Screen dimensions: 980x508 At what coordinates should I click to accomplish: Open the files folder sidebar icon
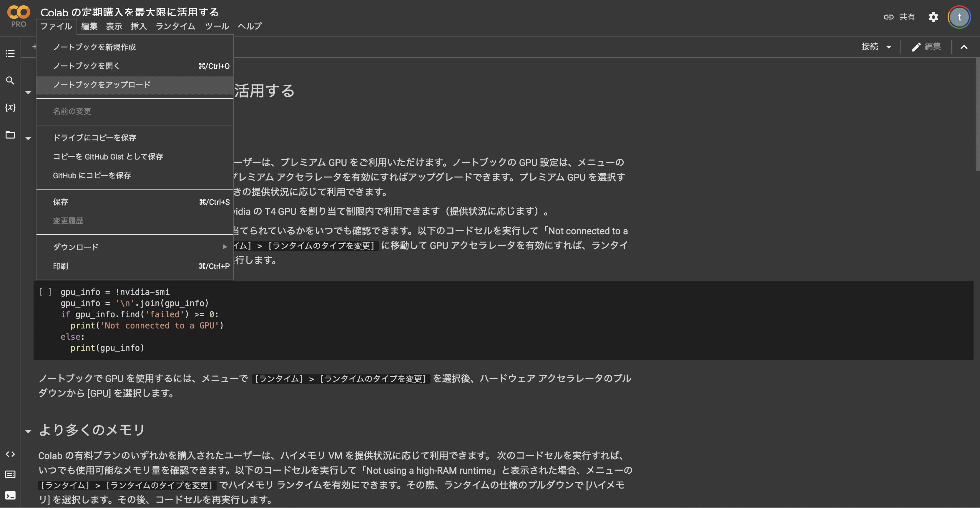(x=10, y=135)
